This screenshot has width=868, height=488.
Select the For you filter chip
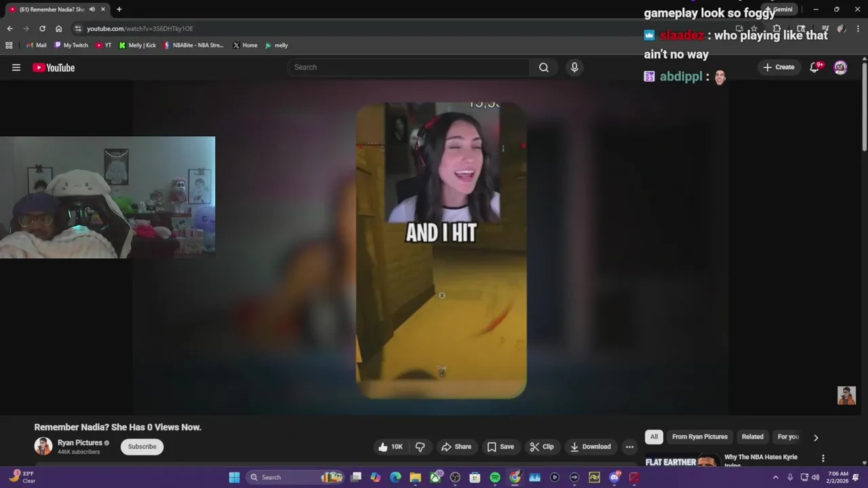(788, 437)
